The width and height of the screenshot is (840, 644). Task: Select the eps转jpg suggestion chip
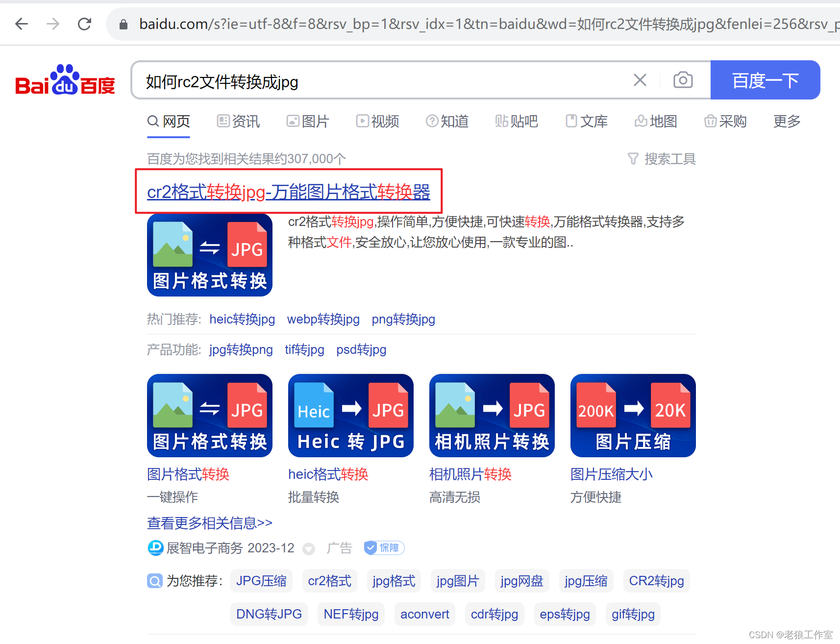[565, 614]
